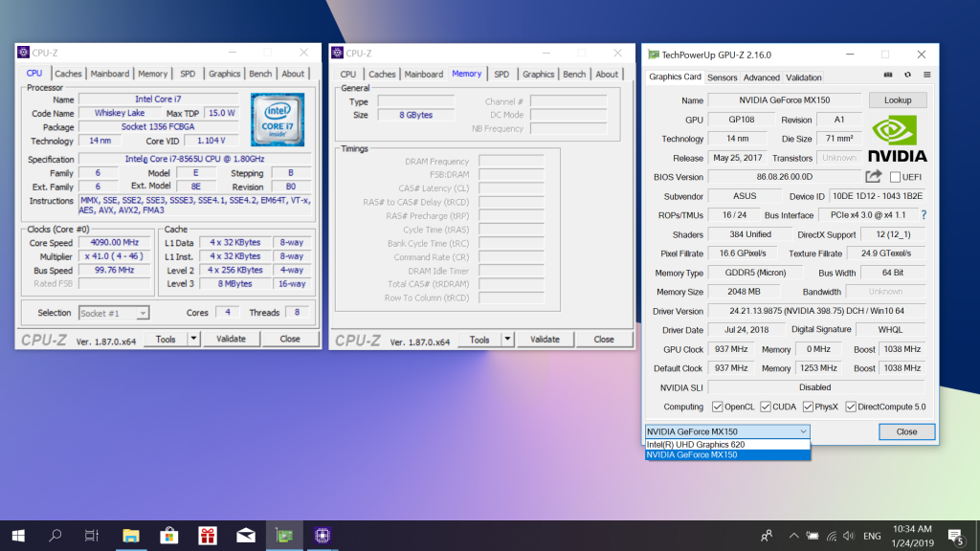Toggle the CUDA checkbox
980x551 pixels.
tap(766, 407)
